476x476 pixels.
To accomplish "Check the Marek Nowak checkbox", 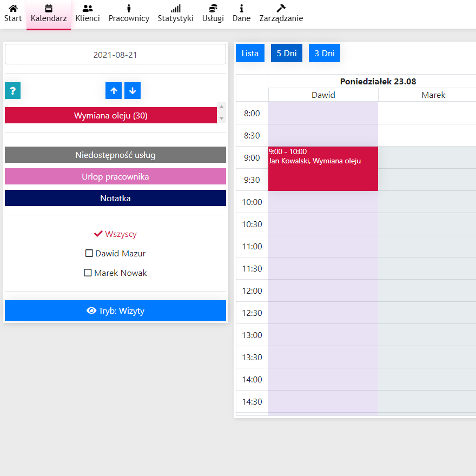I will point(88,273).
